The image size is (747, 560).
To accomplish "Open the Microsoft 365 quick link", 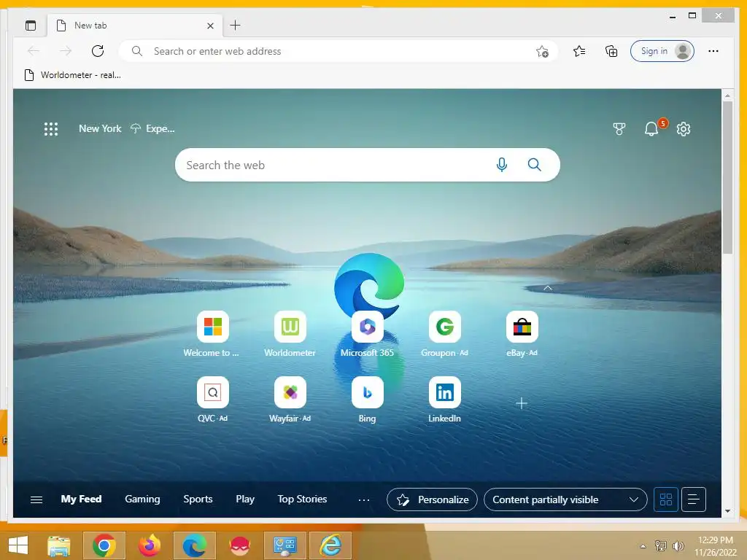I will pos(368,334).
